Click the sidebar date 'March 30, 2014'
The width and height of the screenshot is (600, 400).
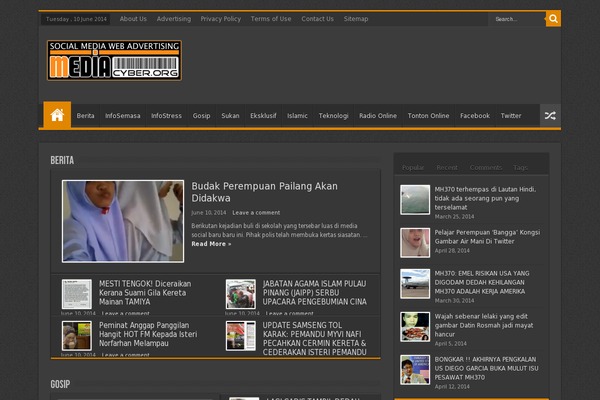[x=454, y=301]
